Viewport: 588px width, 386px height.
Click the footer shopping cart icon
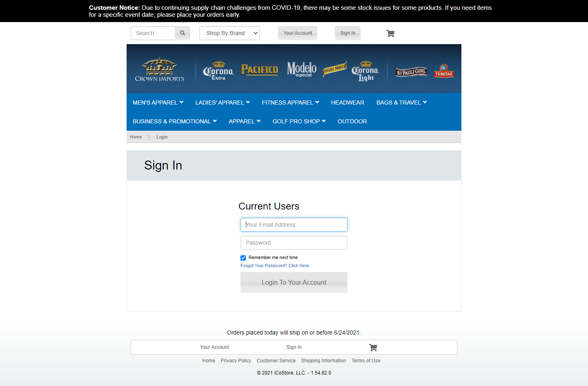(373, 348)
